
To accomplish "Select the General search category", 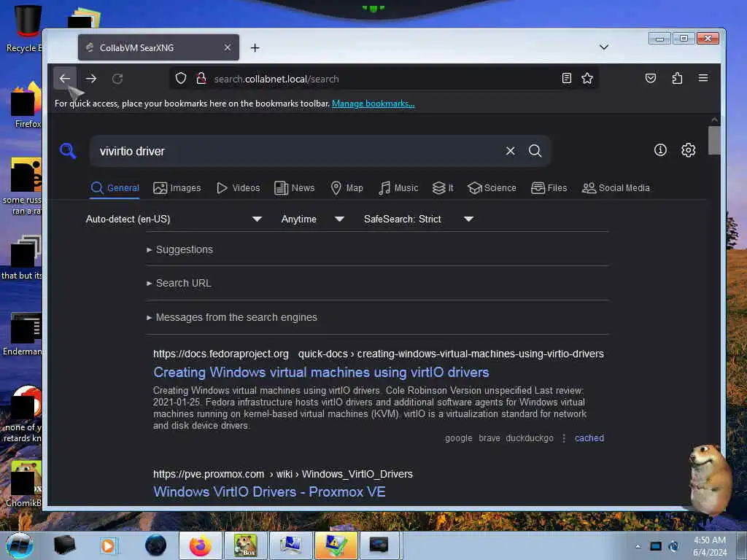I will click(115, 188).
